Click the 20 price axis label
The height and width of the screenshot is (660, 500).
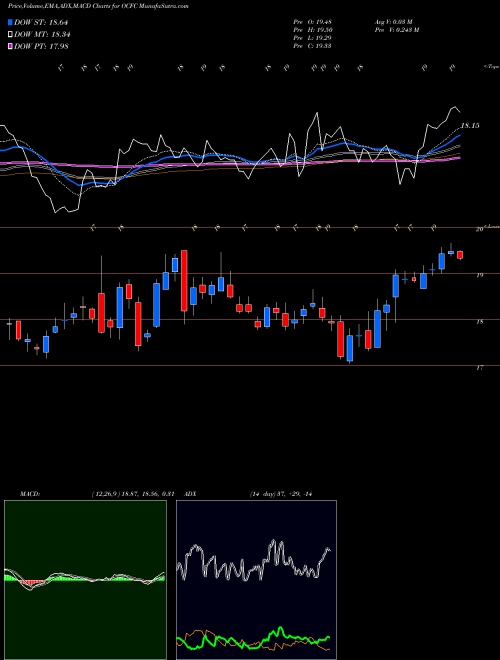[479, 229]
